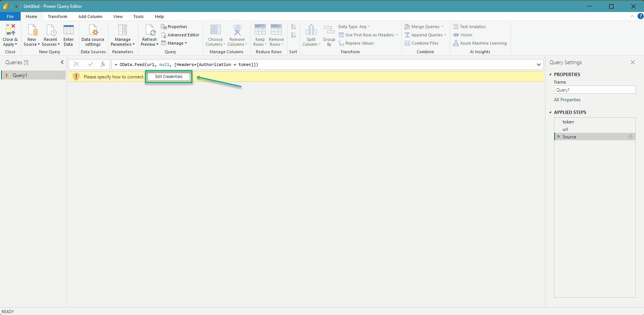Click the sort ascending icon
This screenshot has height=315, width=644.
(x=293, y=27)
